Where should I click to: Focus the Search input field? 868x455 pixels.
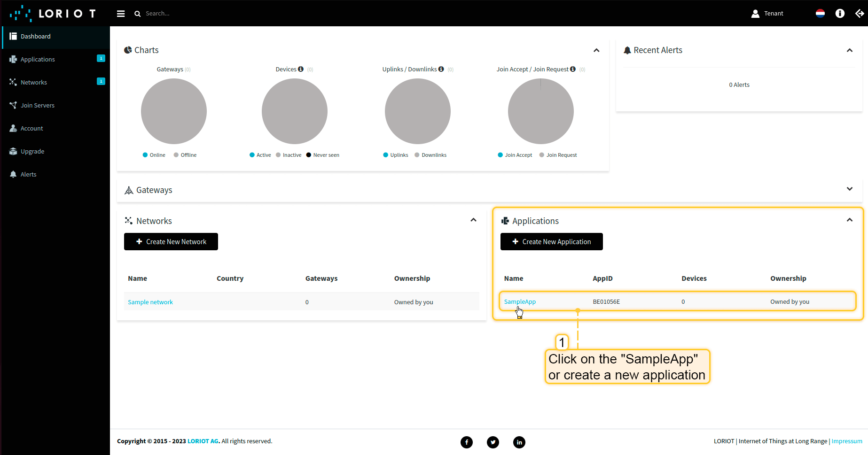coord(188,14)
